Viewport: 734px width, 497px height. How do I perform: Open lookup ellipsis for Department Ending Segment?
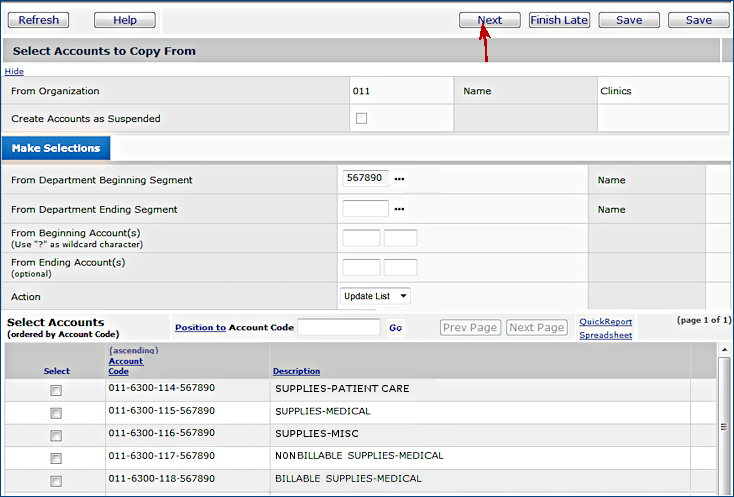click(x=399, y=210)
